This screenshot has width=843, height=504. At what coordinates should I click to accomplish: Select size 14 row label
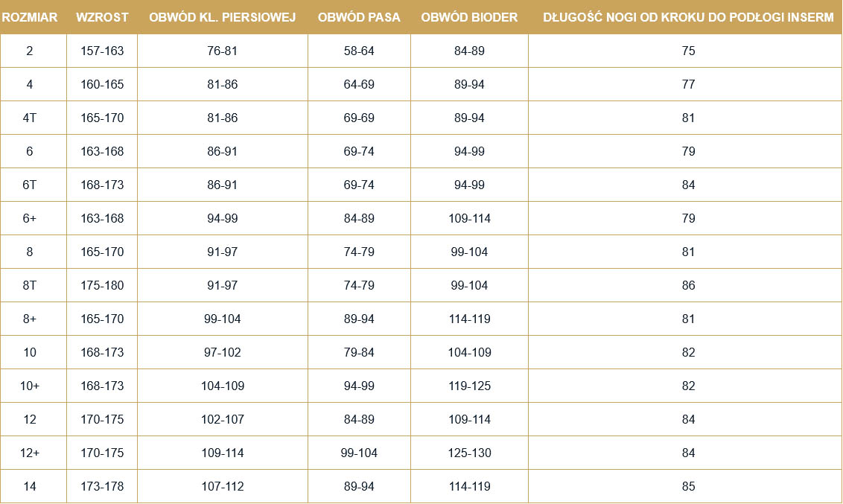coord(30,486)
